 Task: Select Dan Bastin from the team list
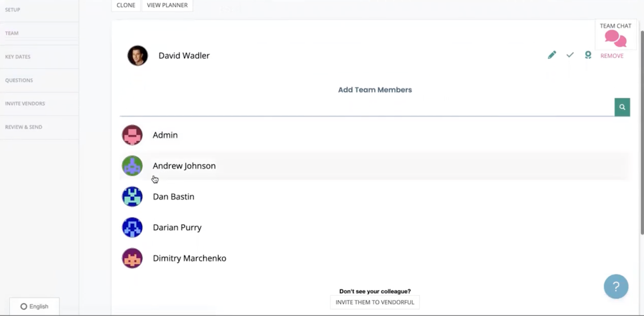[173, 196]
